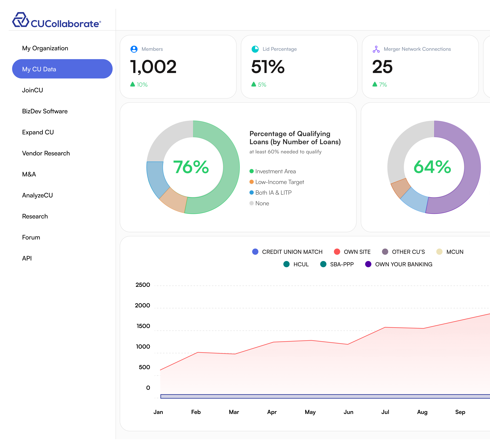Screen dimensions: 490x448
Task: Toggle the OWN SITE series legend
Action: 337,252
